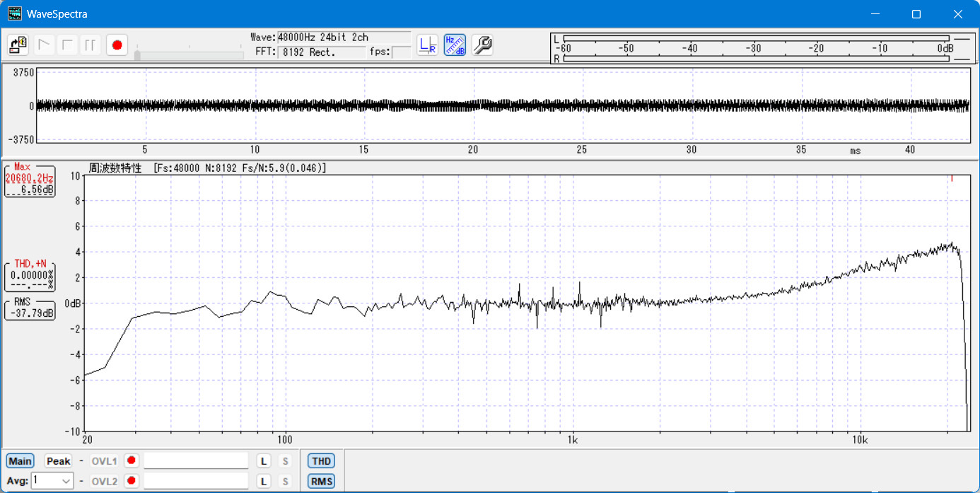Click the waveform display in upper panel

[503, 106]
